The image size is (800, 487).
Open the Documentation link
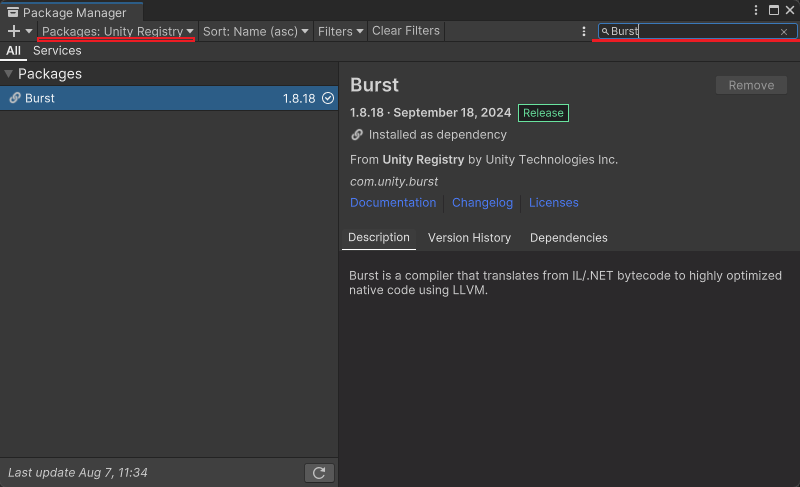[393, 202]
